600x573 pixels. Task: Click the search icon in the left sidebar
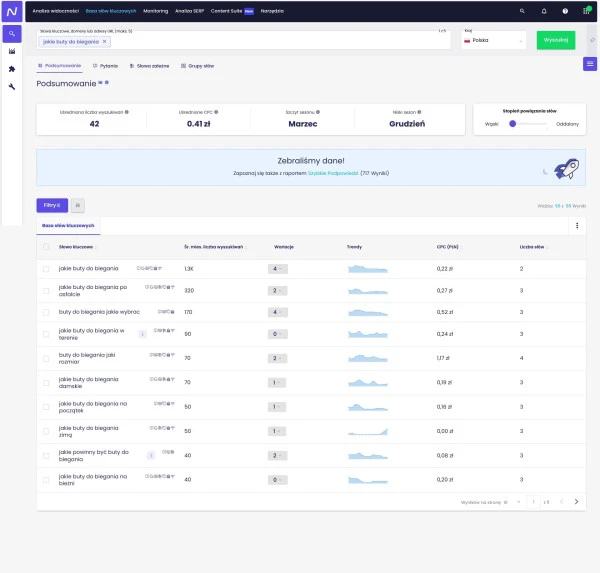(12, 33)
